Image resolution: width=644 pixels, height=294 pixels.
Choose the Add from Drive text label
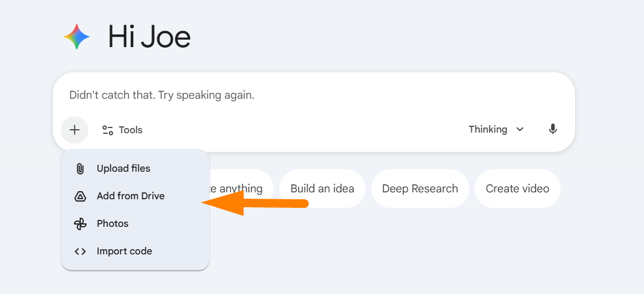coord(130,196)
